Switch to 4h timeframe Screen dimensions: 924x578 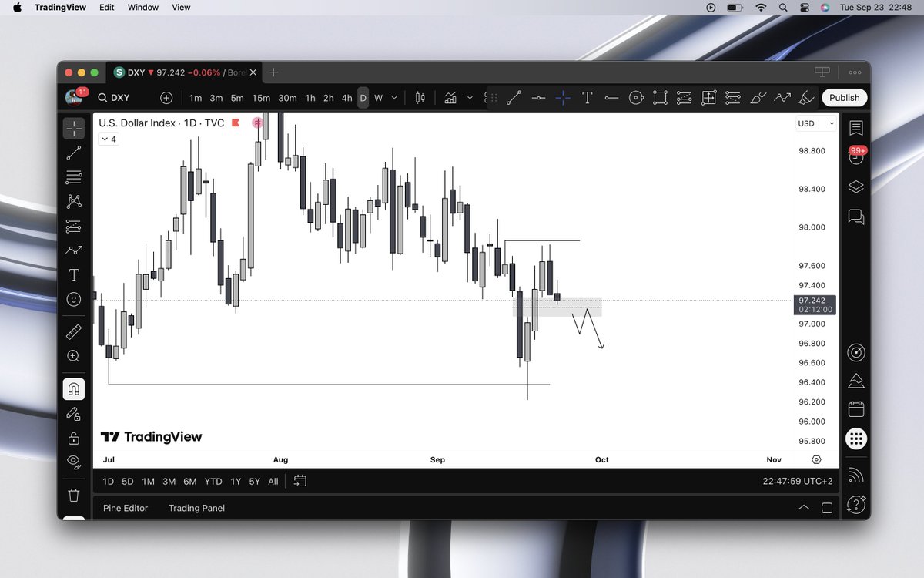(x=347, y=98)
